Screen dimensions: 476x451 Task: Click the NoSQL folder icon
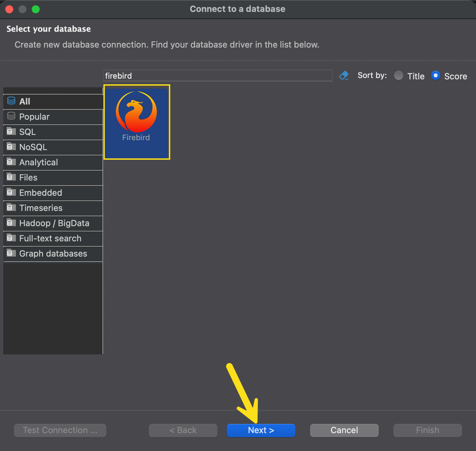pos(11,146)
